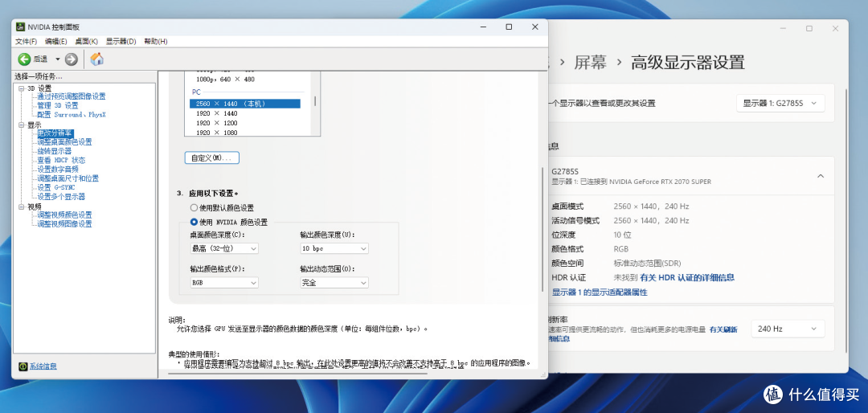
Task: Open the 系统信息 link
Action: pyautogui.click(x=43, y=366)
